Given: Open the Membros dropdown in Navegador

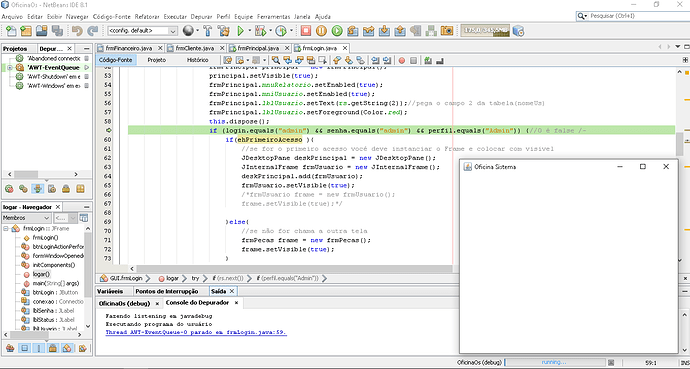Looking at the screenshot, I should (x=26, y=218).
